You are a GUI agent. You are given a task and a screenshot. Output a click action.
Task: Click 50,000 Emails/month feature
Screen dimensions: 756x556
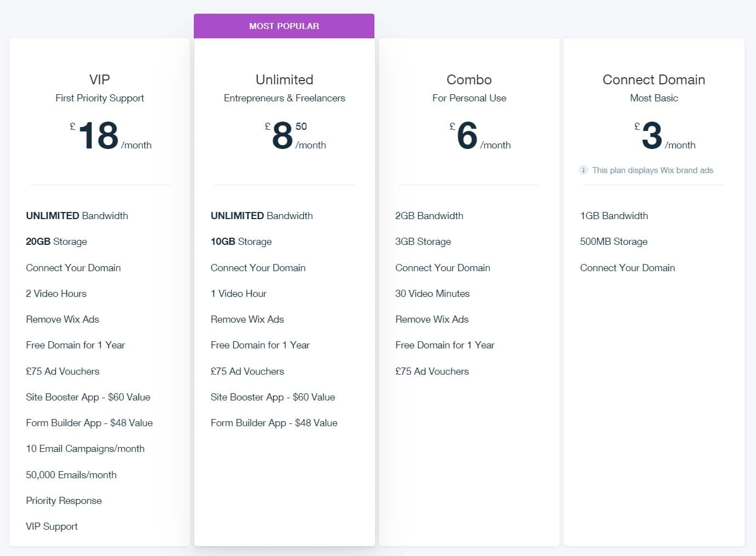tap(71, 475)
